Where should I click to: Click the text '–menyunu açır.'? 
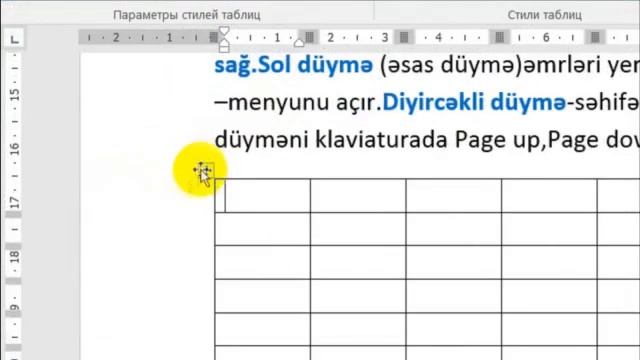[x=298, y=102]
